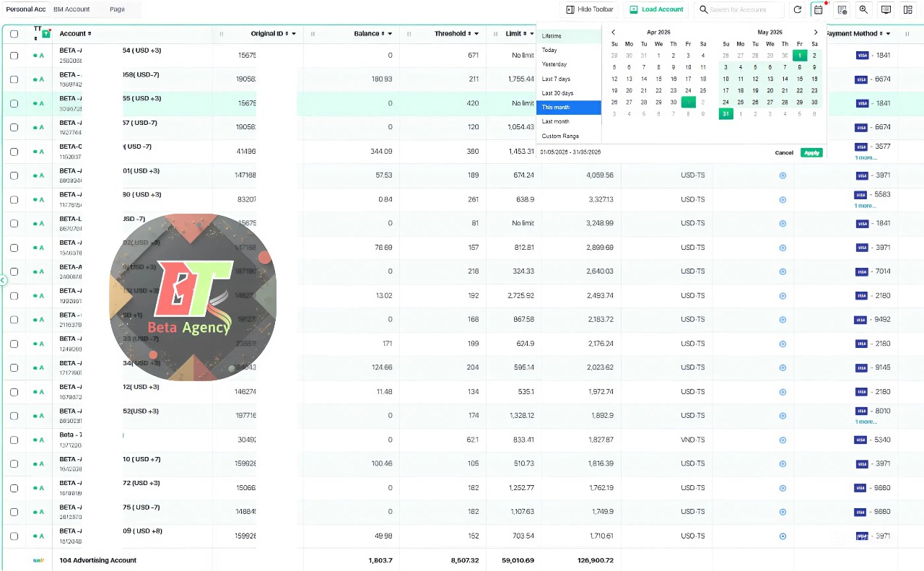Select the This month preset
Viewport: 924px width, 571px height.
569,108
